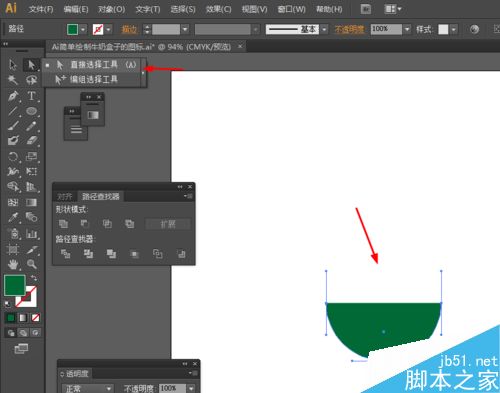Viewport: 500px width, 393px height.
Task: Open arrange documents dropdown in menu bar
Action: coord(393,9)
